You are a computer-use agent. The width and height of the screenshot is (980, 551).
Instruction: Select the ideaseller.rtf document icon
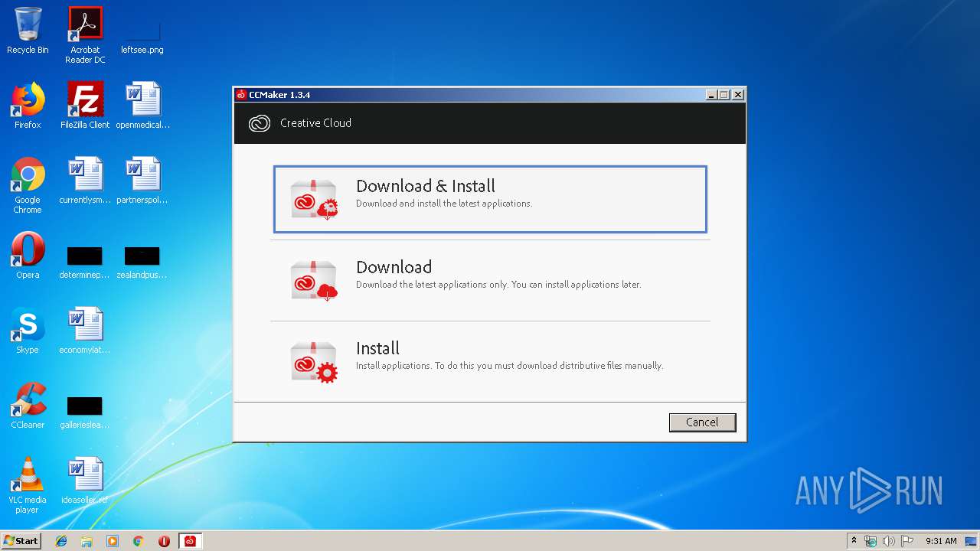pyautogui.click(x=85, y=481)
